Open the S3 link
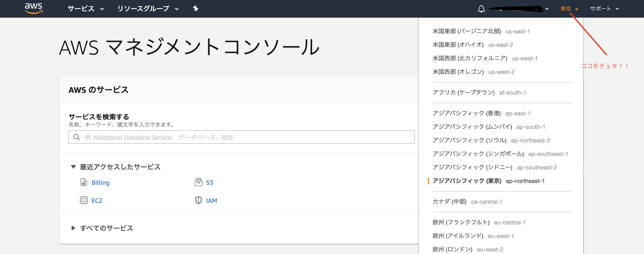This screenshot has width=644, height=254. [x=209, y=182]
